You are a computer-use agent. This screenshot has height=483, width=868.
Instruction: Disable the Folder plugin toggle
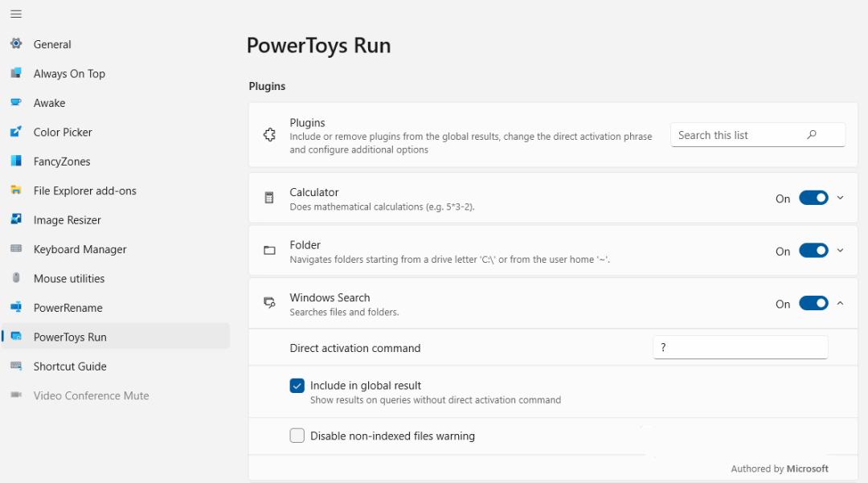(x=813, y=251)
